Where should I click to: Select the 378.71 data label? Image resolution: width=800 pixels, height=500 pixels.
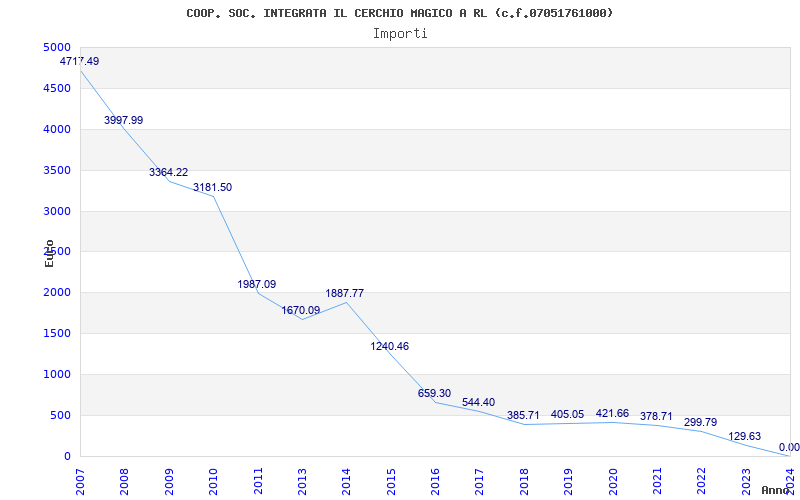(656, 416)
